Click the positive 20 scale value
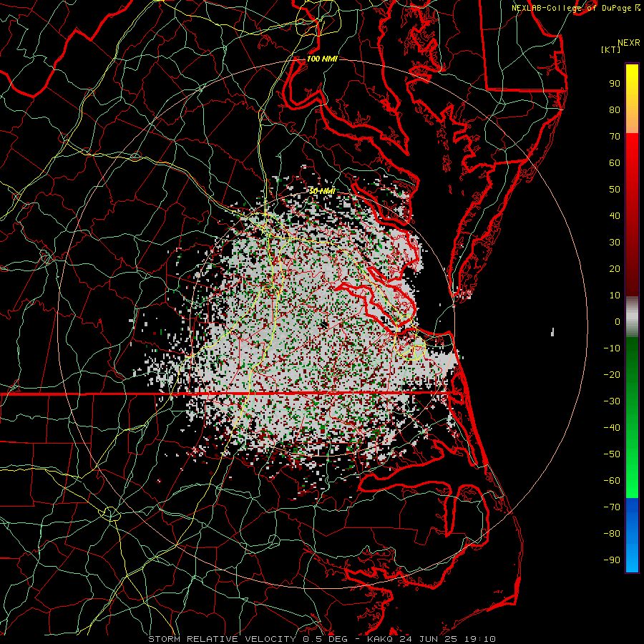Viewport: 644px width, 644px height. click(x=615, y=268)
